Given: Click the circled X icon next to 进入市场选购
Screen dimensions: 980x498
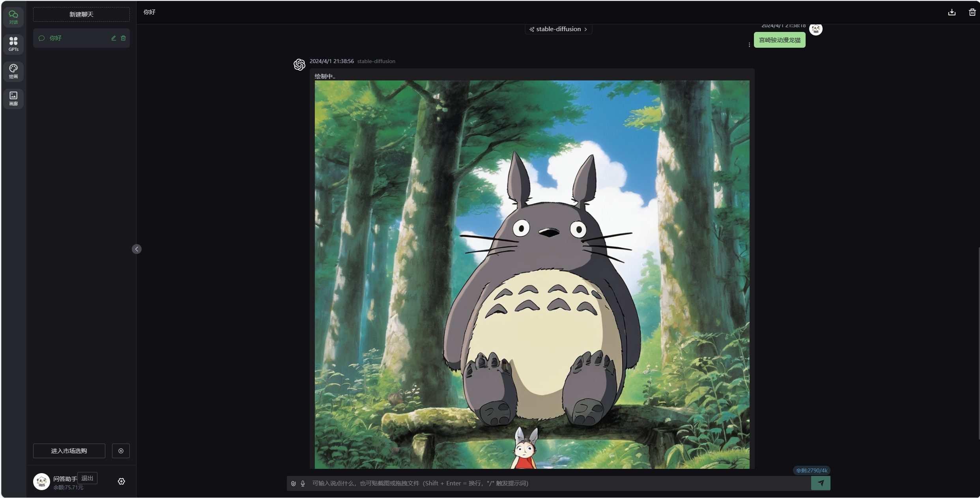Looking at the screenshot, I should pyautogui.click(x=121, y=451).
